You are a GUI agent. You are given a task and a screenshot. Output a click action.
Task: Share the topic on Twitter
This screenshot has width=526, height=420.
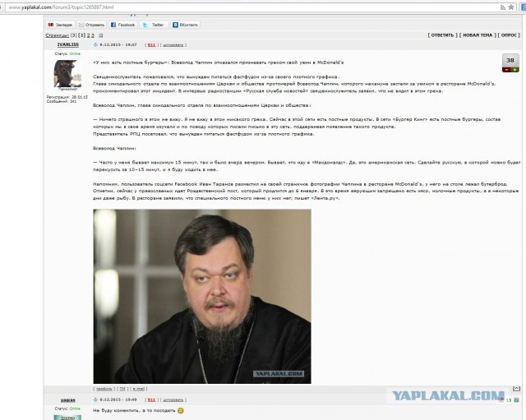154,25
